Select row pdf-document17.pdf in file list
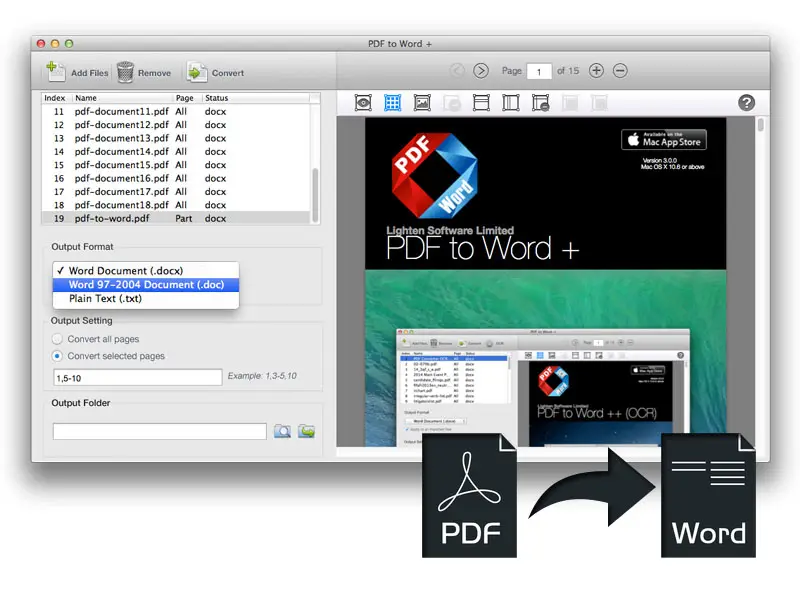The image size is (800, 600). (x=176, y=191)
